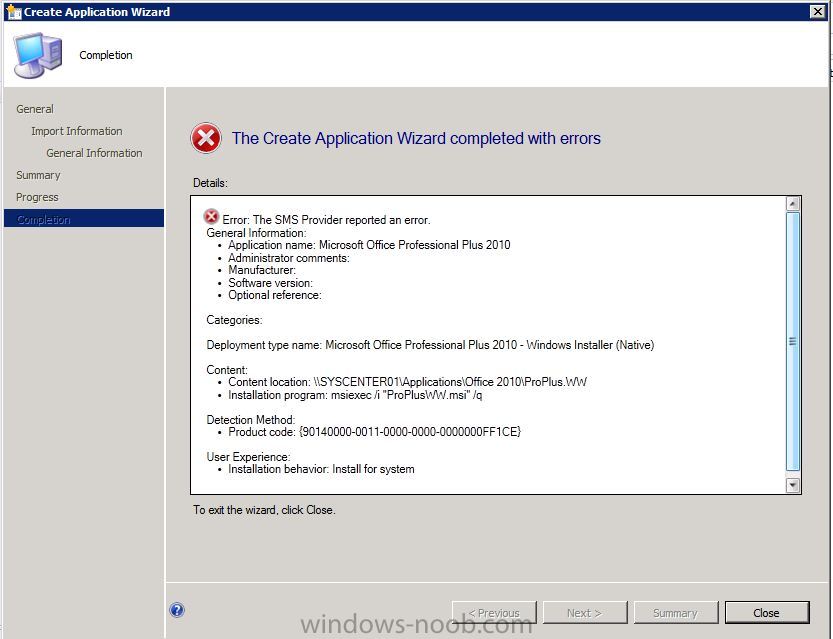Click the small red SMS Provider error icon

point(211,217)
